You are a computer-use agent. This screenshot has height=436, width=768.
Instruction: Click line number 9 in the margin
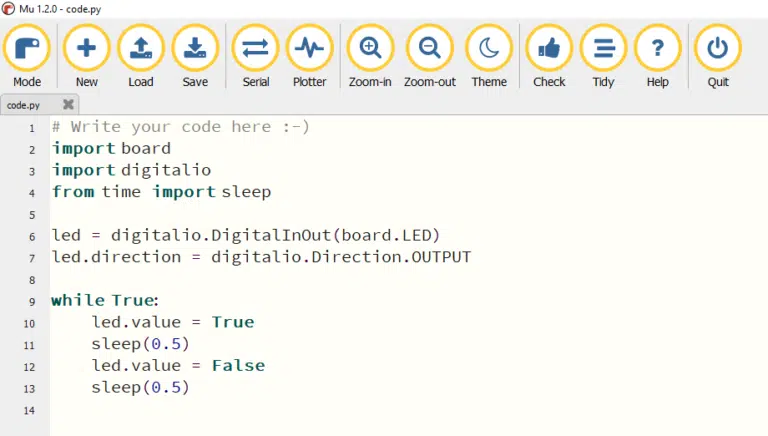click(32, 302)
